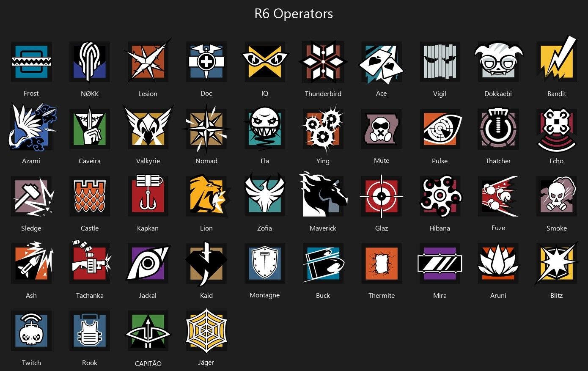Open Twitch's skull drone icon

(x=31, y=330)
